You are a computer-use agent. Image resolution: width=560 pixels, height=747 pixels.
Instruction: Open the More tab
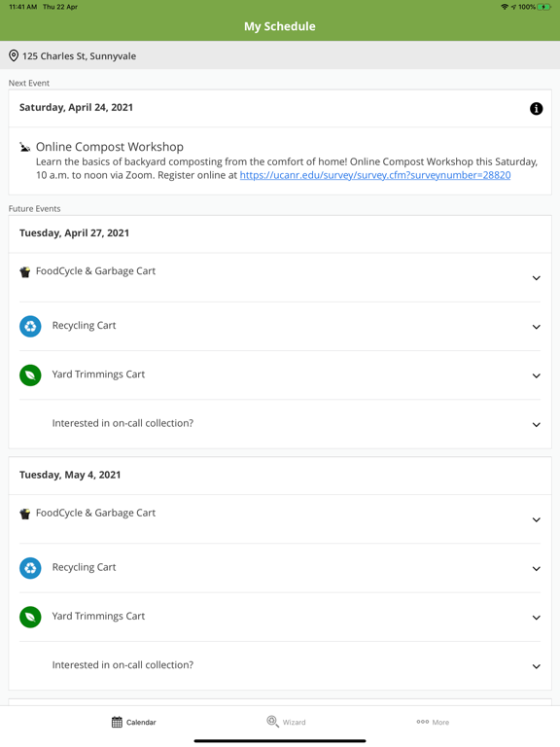pyautogui.click(x=433, y=723)
